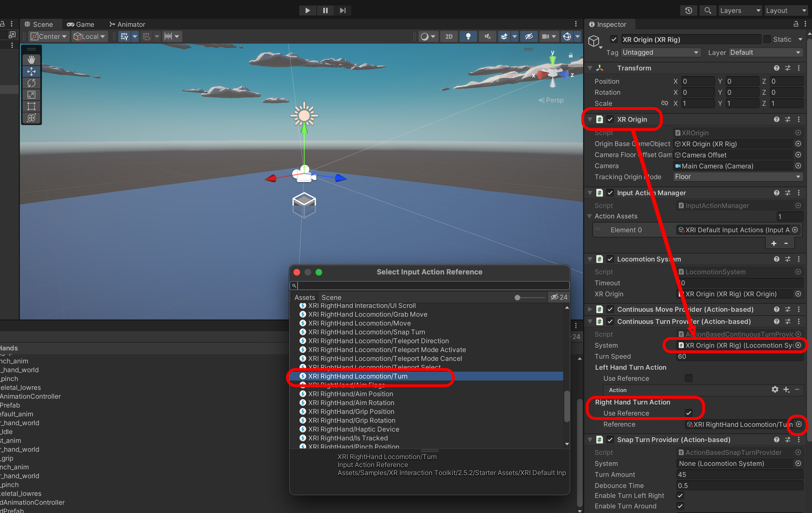The width and height of the screenshot is (812, 513).
Task: Switch to Scene tab in picker
Action: coord(331,297)
